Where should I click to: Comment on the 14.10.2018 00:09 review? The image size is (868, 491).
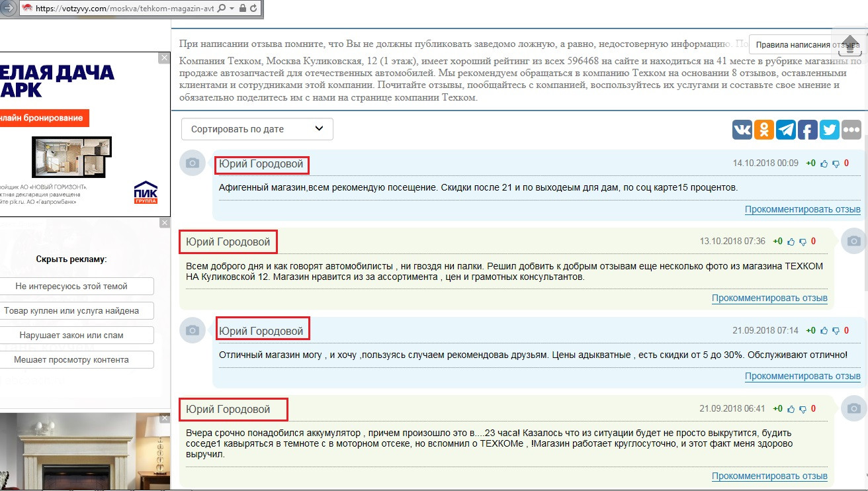[x=803, y=209]
